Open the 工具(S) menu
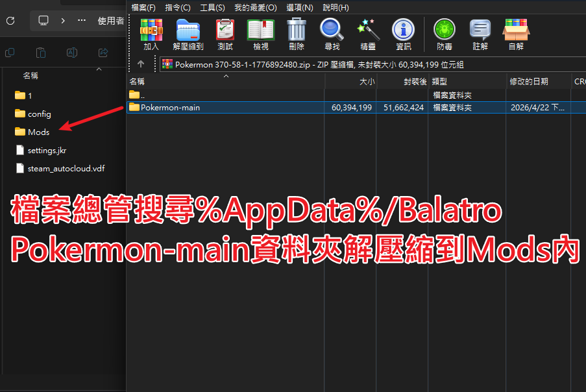586x392 pixels. [212, 8]
